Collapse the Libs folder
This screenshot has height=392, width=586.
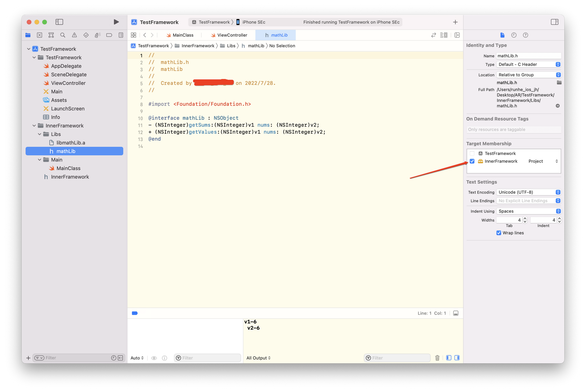(40, 134)
